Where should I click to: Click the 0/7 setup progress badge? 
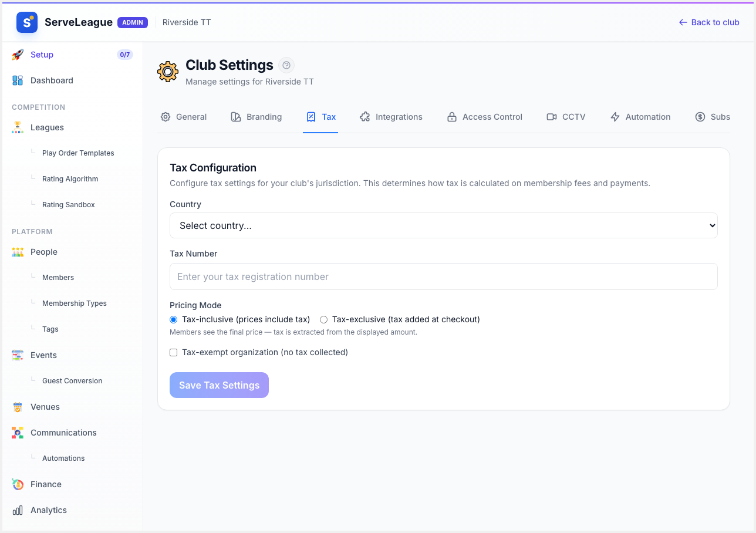tap(125, 55)
